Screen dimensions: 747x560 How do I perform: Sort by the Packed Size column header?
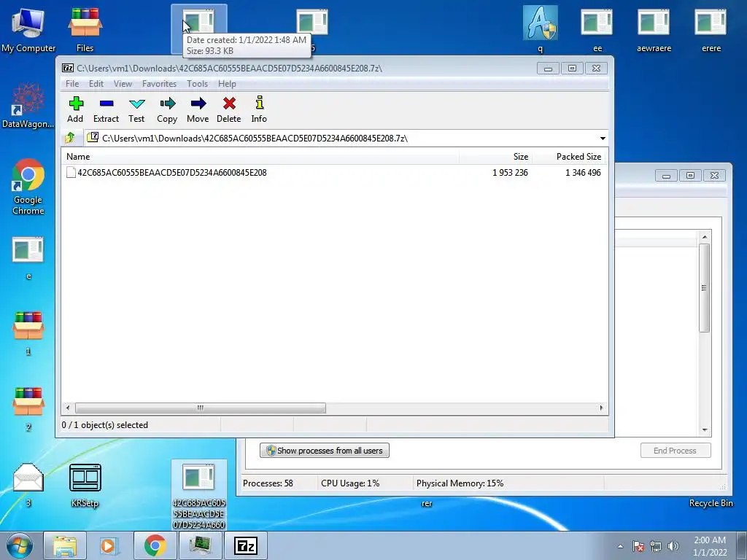click(x=569, y=157)
